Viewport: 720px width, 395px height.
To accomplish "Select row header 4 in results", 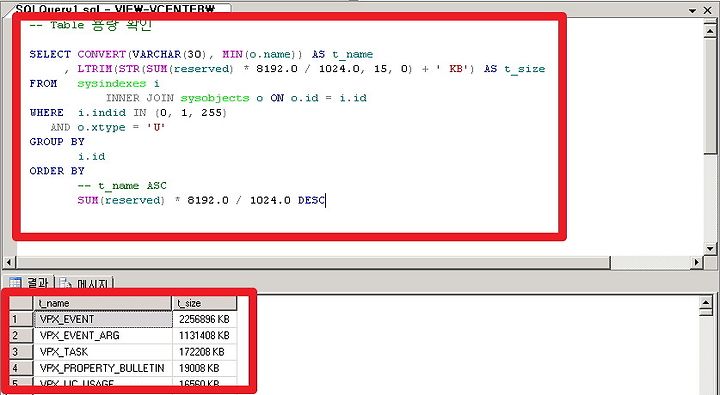I will 21,368.
